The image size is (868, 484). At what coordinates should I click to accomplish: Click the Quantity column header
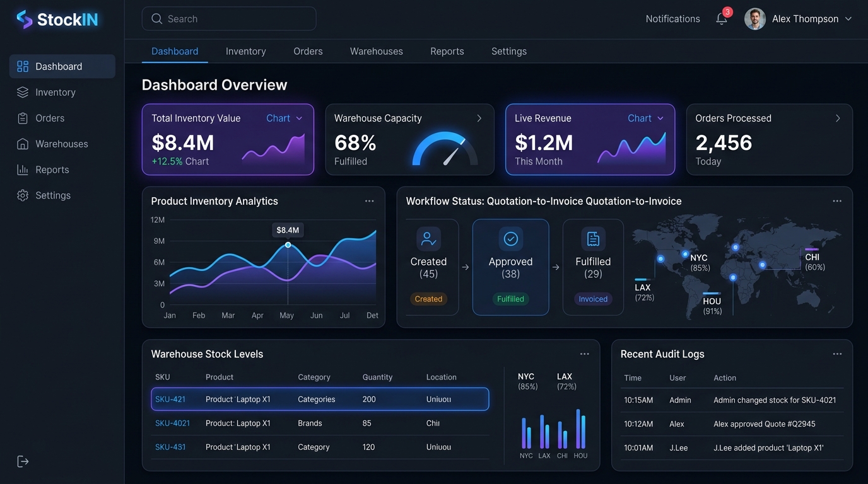pos(377,377)
